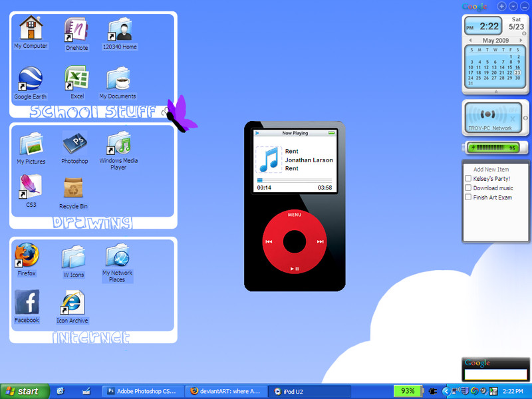
Task: Go to previous month in calendar gadget
Action: coord(470,41)
